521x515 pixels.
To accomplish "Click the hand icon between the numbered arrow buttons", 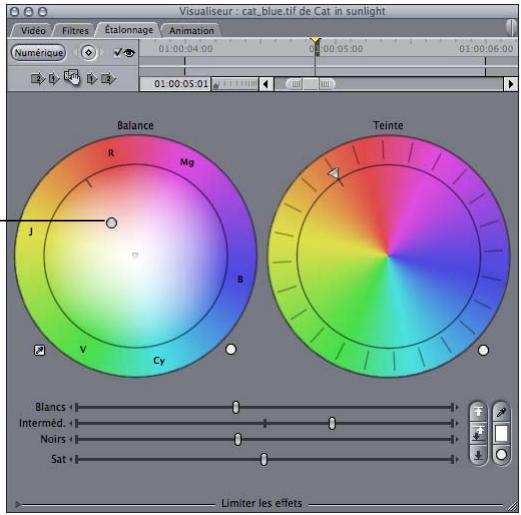I will (x=72, y=78).
